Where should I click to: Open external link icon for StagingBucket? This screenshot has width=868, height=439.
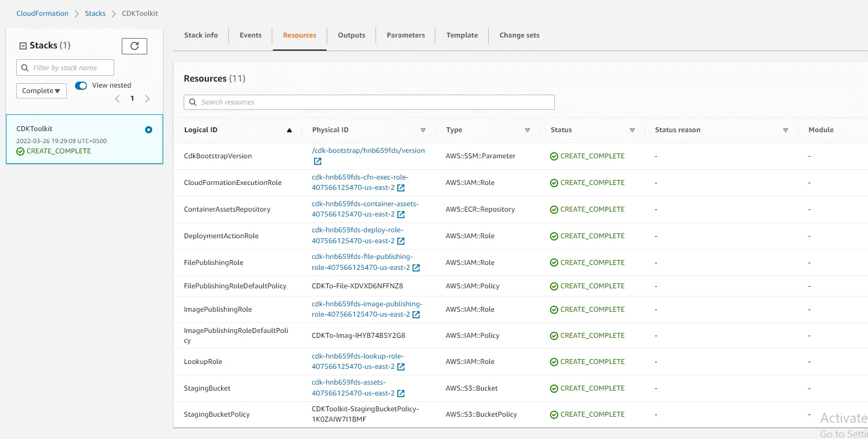pos(401,393)
